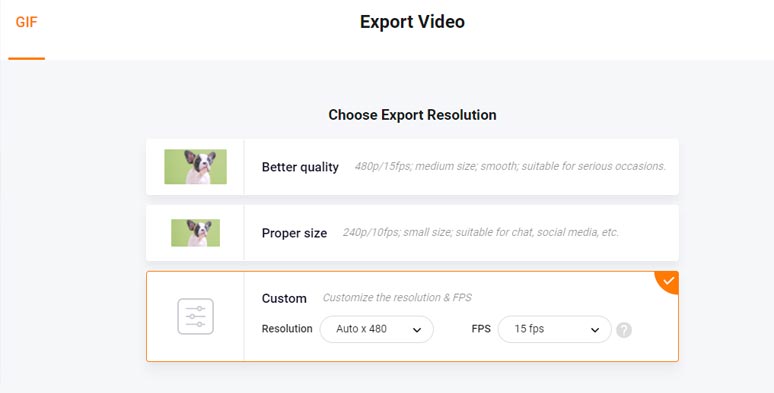The image size is (774, 393).
Task: Click the orange checkmark on Custom option
Action: tap(668, 281)
